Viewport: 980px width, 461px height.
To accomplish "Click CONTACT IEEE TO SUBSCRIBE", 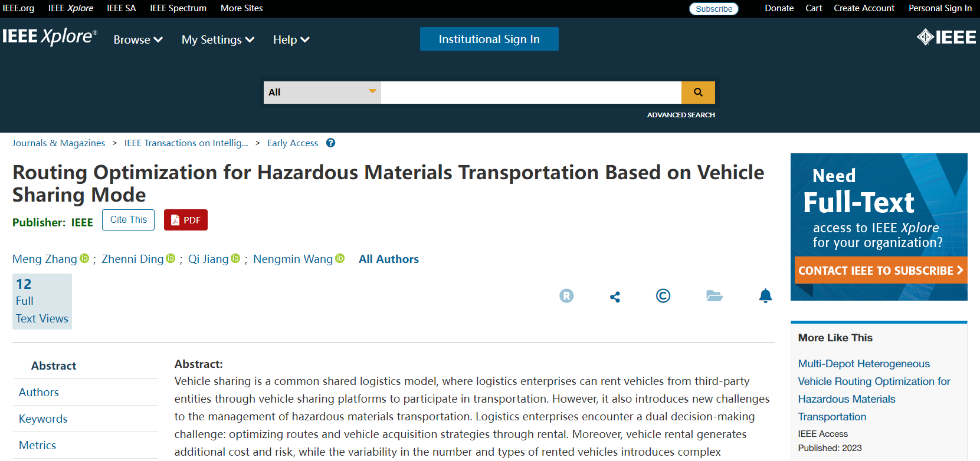I will click(x=880, y=270).
